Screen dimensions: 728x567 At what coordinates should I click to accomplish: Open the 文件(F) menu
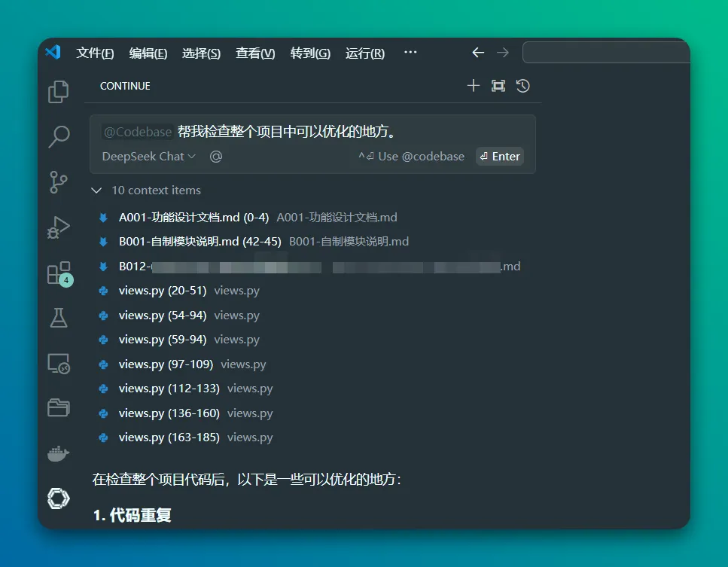(x=94, y=53)
